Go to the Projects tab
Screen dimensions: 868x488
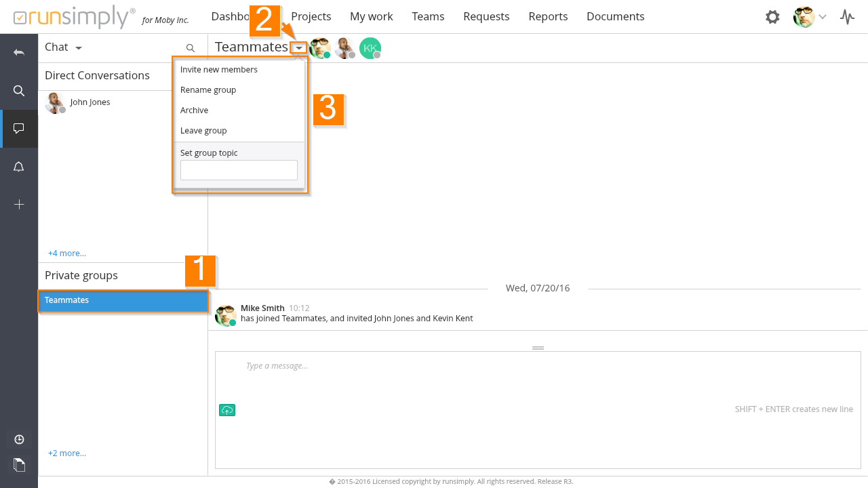click(x=311, y=16)
